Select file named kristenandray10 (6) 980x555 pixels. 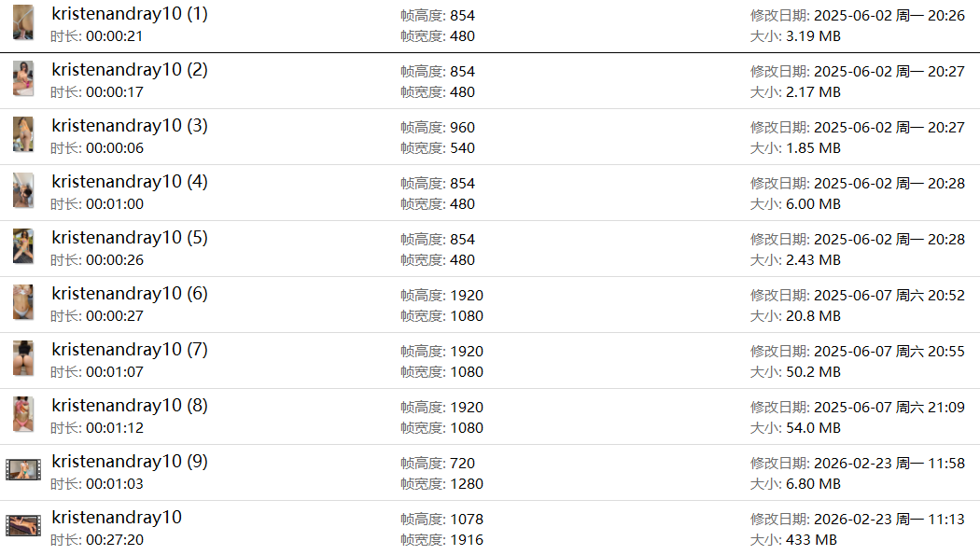click(130, 294)
